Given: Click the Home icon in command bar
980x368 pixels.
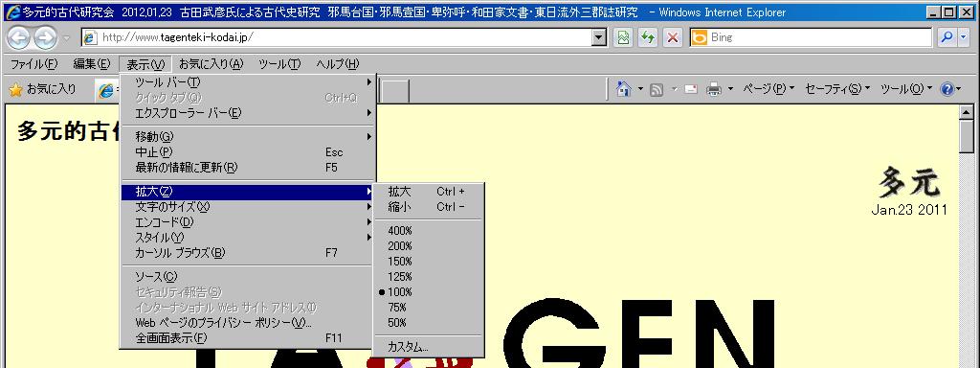Looking at the screenshot, I should 623,89.
